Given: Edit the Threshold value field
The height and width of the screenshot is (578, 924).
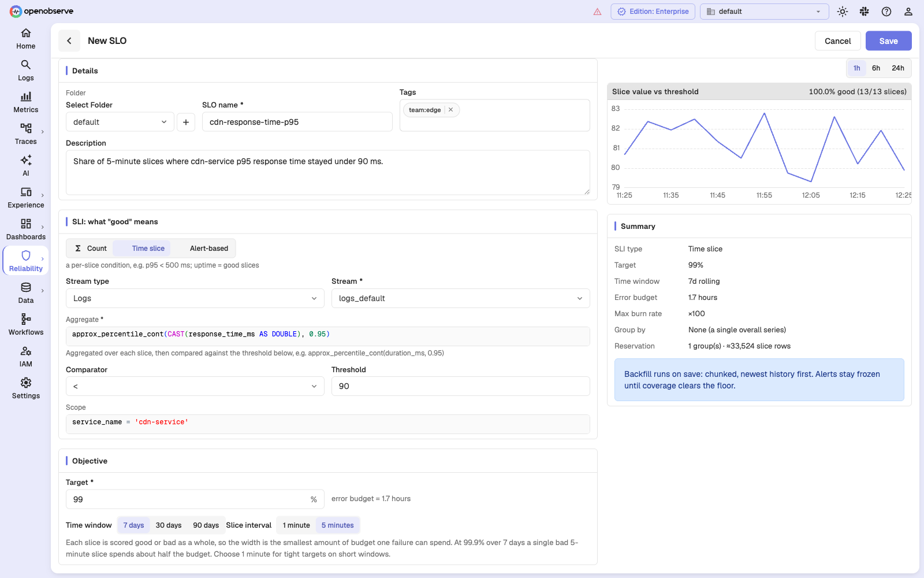Looking at the screenshot, I should tap(461, 386).
